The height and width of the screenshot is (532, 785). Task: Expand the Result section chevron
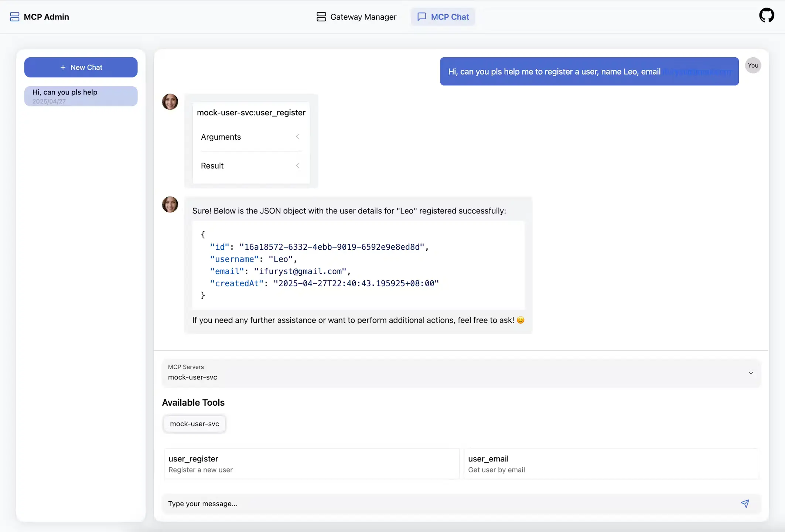coord(298,166)
